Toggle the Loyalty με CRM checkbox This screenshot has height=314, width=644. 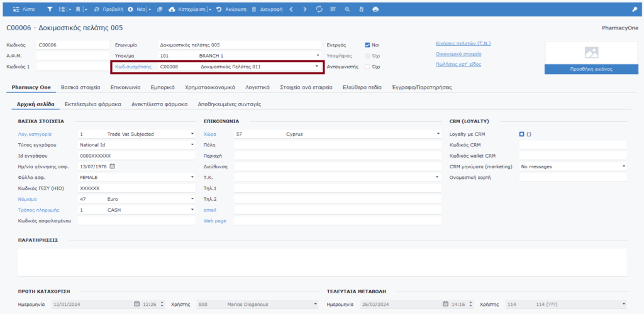(521, 134)
